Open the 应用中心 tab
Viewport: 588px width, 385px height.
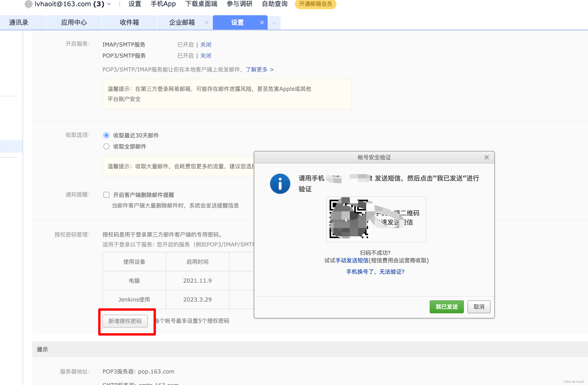(x=74, y=22)
